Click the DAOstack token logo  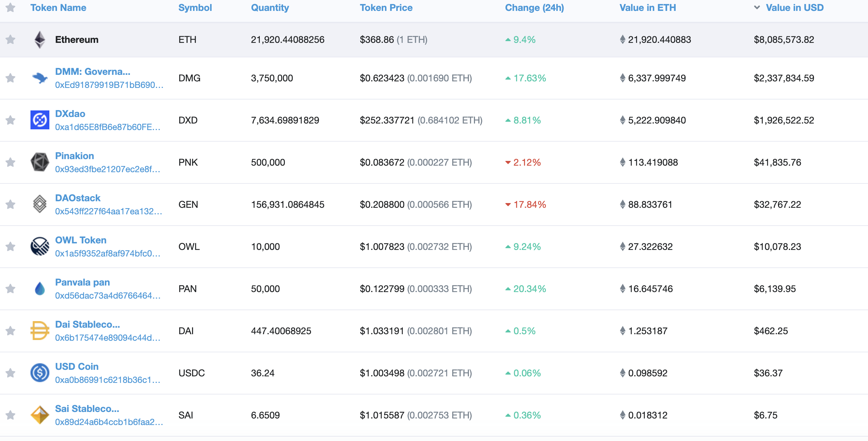click(40, 204)
